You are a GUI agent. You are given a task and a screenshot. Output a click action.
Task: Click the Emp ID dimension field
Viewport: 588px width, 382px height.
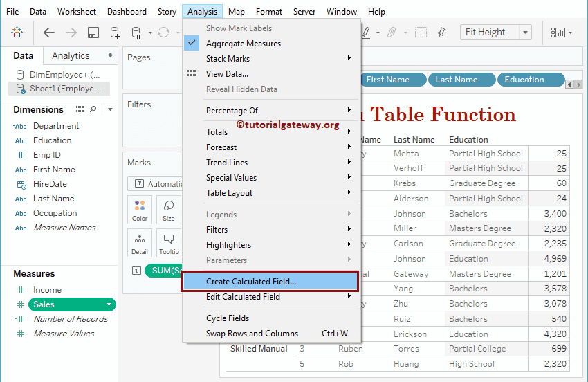click(47, 155)
